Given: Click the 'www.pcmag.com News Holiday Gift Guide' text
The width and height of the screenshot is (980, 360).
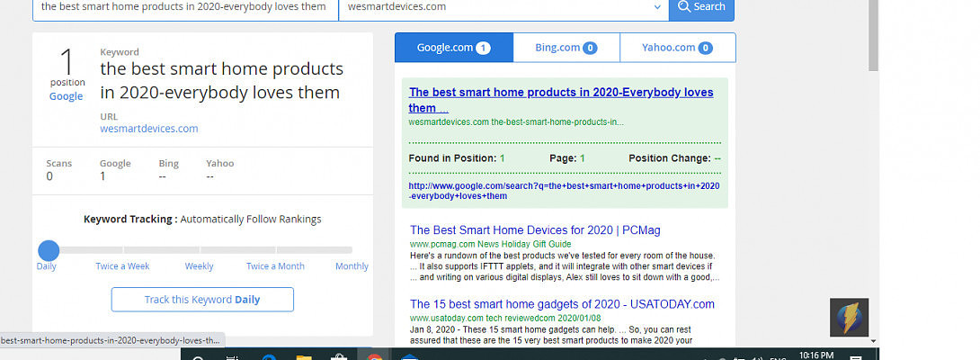Looking at the screenshot, I should click(490, 244).
